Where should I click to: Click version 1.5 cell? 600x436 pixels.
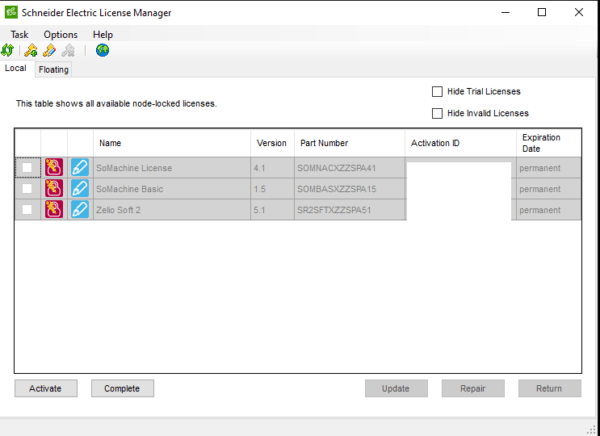(x=272, y=189)
